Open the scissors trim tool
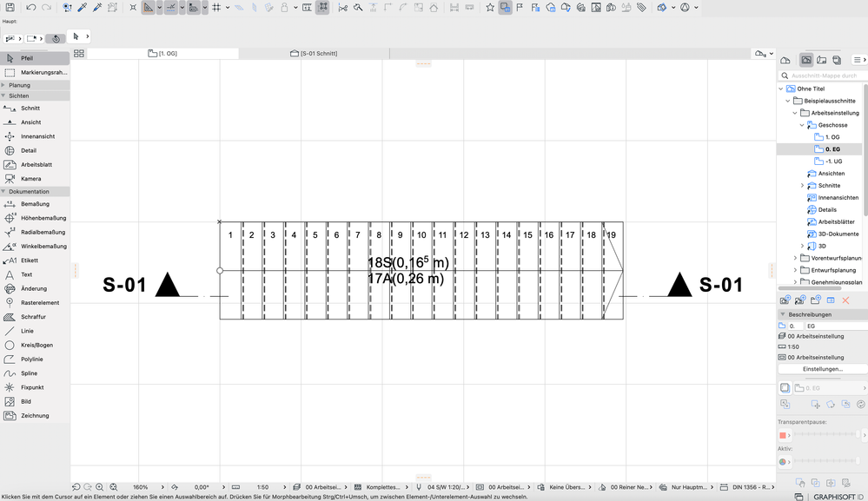This screenshot has height=501, width=868. point(342,8)
